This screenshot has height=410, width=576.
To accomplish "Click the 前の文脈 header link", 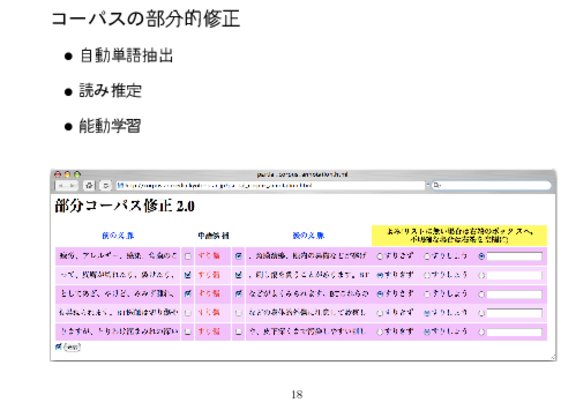I will coord(118,235).
